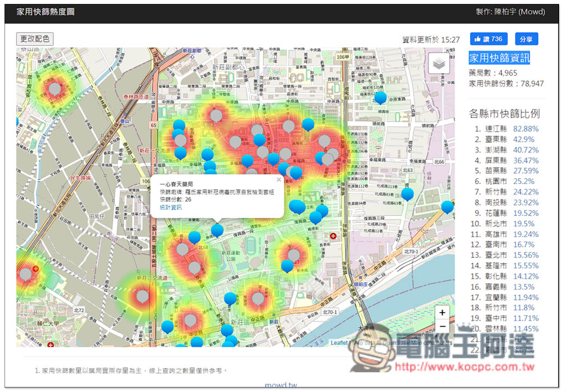
Task: Select the blue marker near 中原東路
Action: click(381, 97)
